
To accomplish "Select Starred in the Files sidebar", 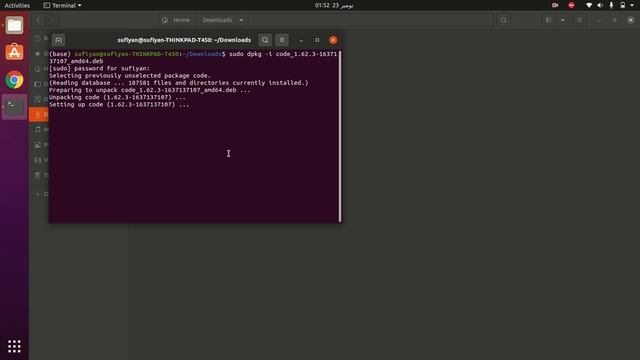I will click(x=40, y=53).
